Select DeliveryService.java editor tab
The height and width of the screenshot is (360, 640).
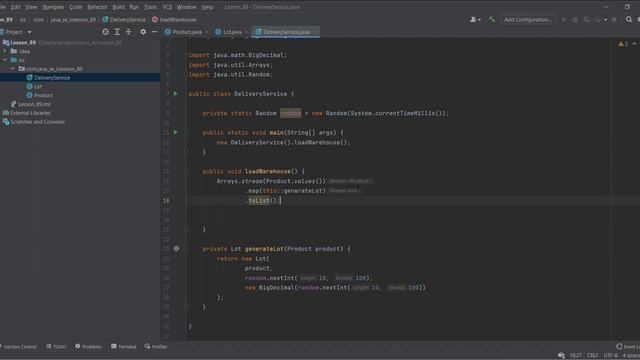coord(286,32)
